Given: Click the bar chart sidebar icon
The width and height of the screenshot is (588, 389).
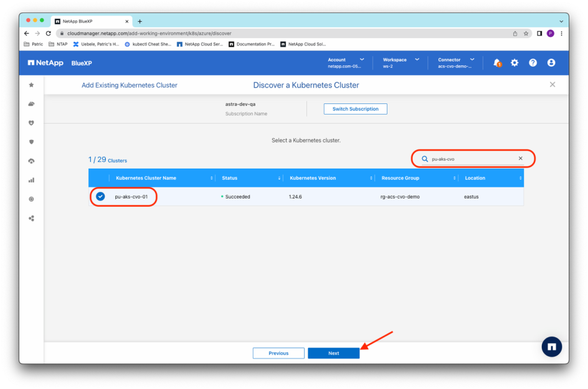Looking at the screenshot, I should pyautogui.click(x=32, y=180).
